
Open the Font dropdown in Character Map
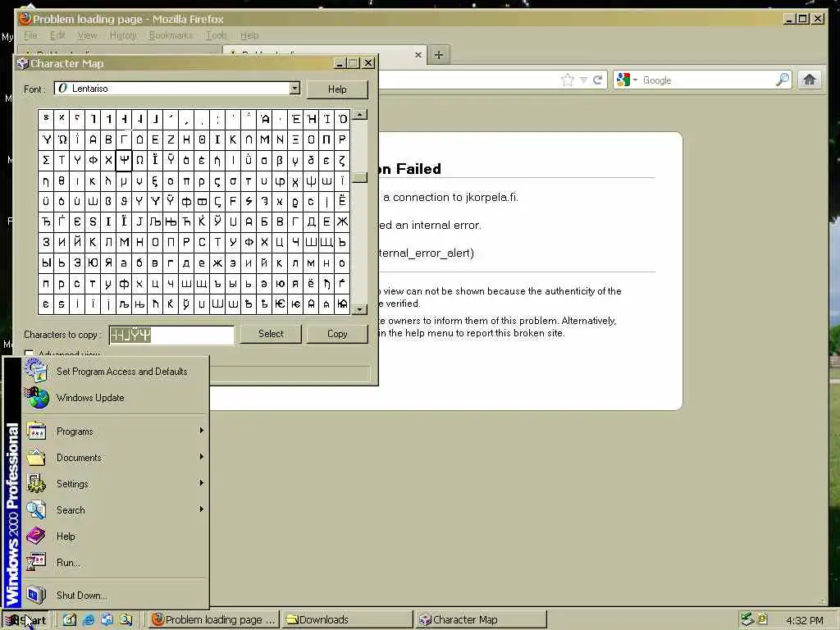294,89
